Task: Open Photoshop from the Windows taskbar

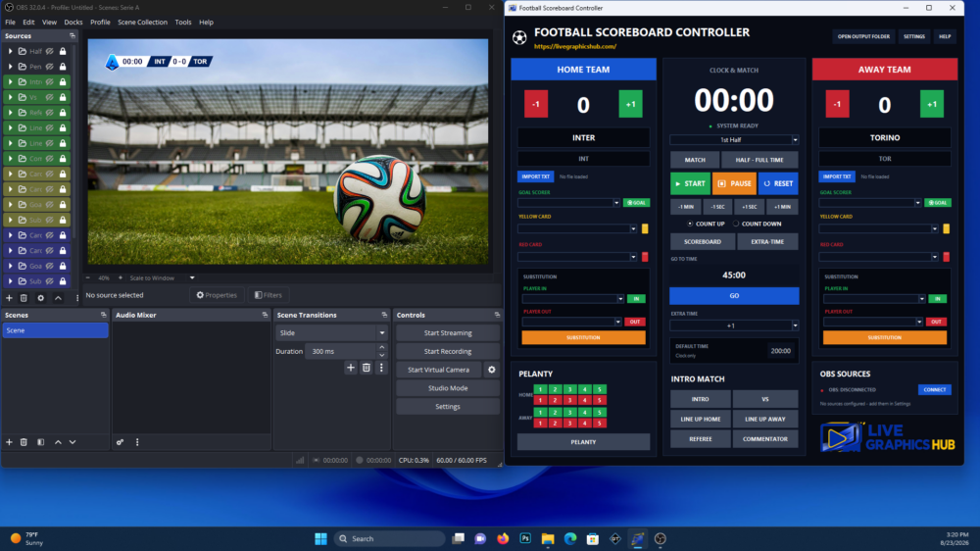Action: click(x=525, y=538)
